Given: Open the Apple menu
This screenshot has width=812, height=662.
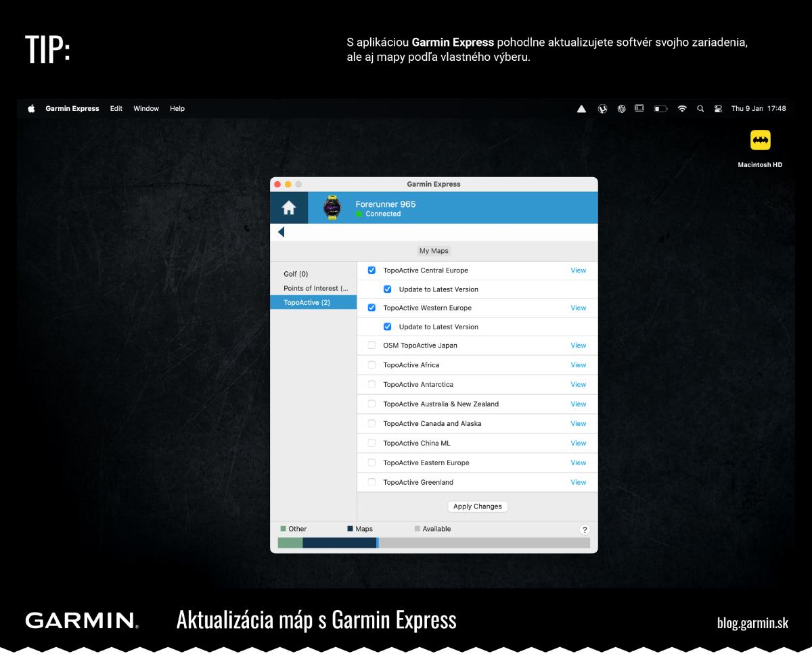Looking at the screenshot, I should point(31,108).
